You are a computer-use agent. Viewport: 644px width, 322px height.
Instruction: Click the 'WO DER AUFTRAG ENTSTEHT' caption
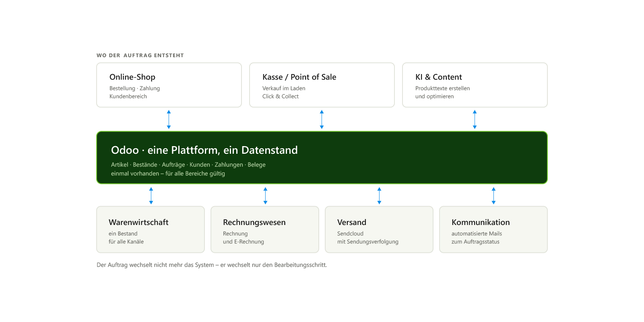pyautogui.click(x=140, y=56)
